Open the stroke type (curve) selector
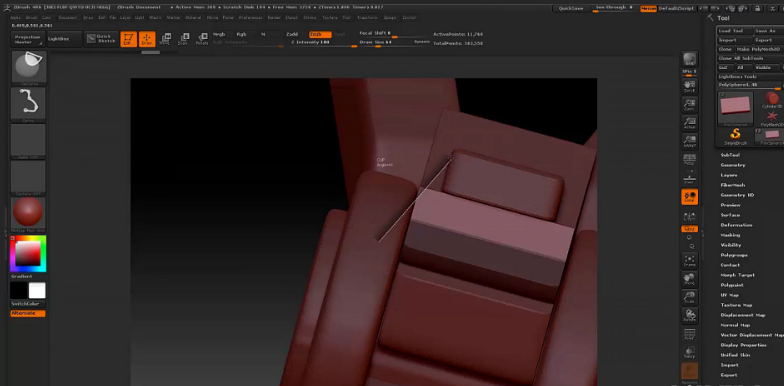784x386 pixels. (28, 105)
